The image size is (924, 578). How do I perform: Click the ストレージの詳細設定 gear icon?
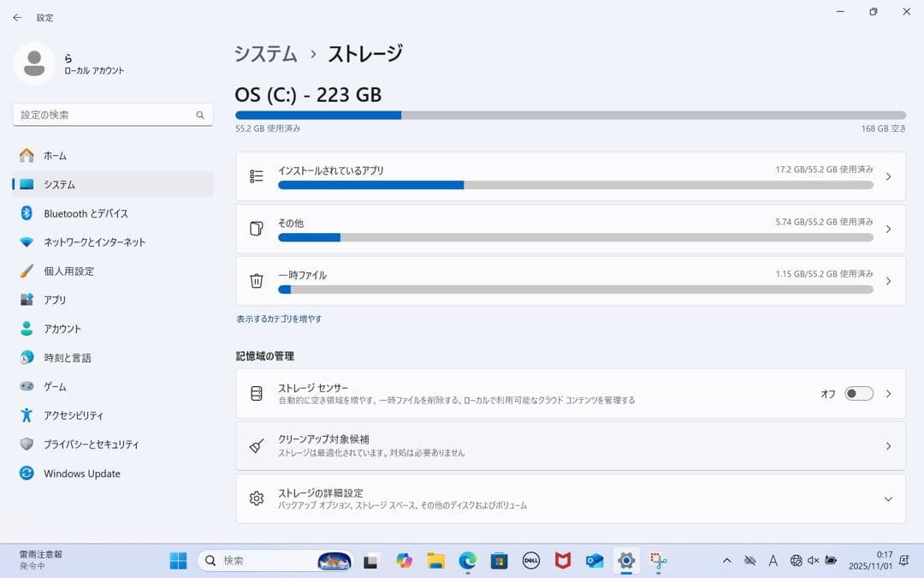[256, 498]
